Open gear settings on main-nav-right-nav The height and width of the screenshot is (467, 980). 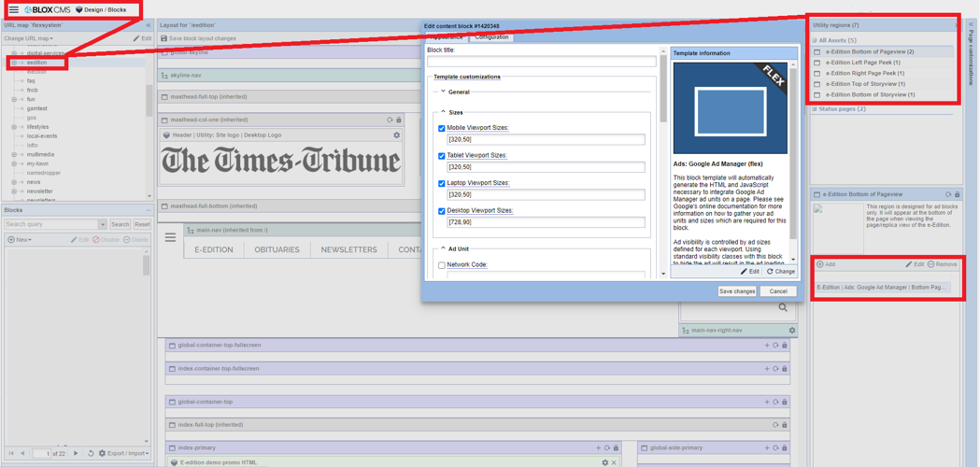pos(792,330)
